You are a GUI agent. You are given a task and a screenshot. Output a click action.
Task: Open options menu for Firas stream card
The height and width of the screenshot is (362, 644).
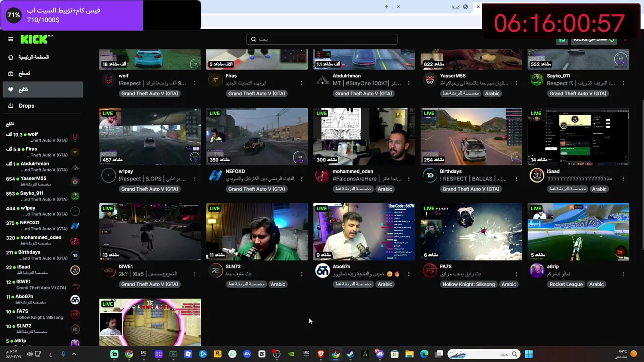(x=302, y=83)
